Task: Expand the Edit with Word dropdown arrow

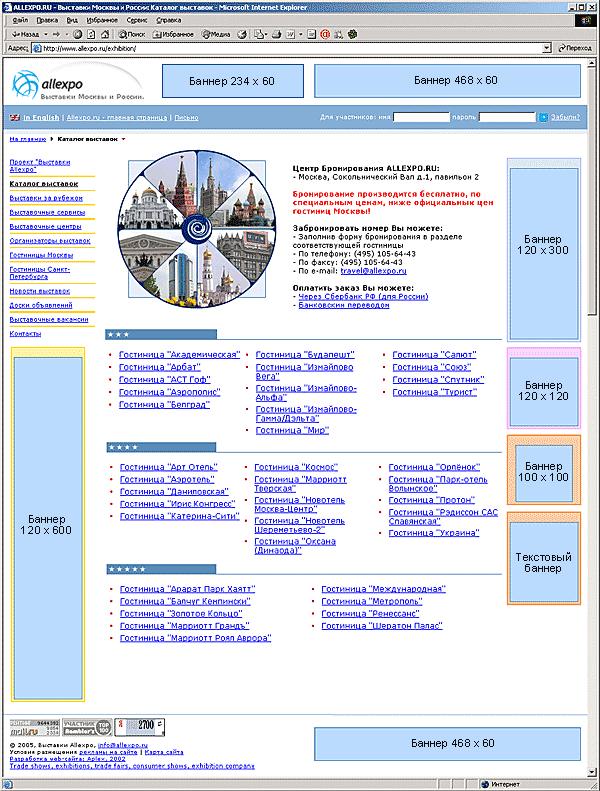Action: pos(300,34)
